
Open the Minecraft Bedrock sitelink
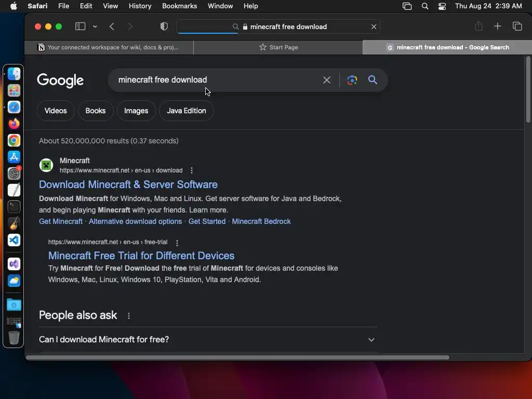(x=261, y=221)
